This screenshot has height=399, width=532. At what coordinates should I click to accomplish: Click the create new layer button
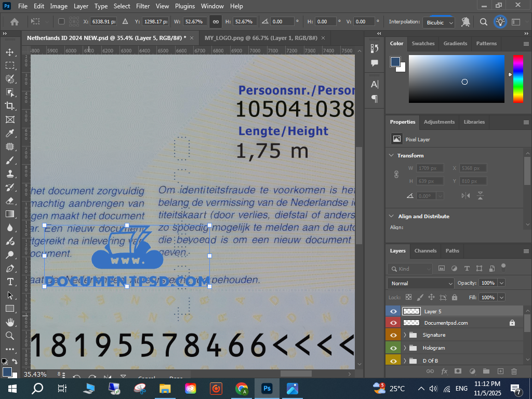[500, 371]
